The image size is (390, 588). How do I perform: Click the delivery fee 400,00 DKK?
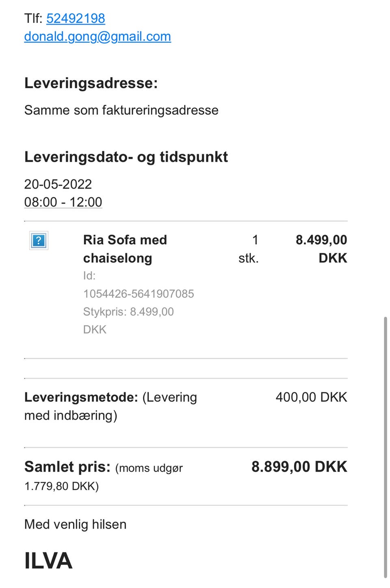311,397
